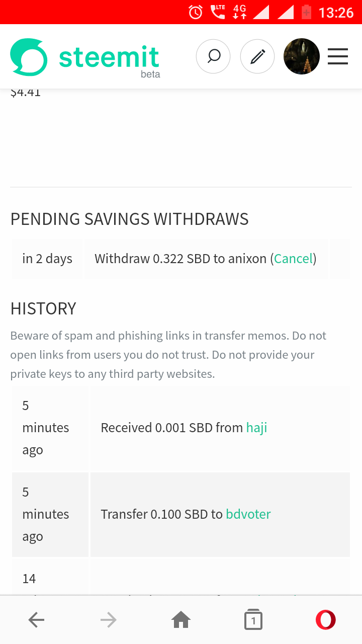Tap the Steemit speech bubble logo

click(29, 57)
